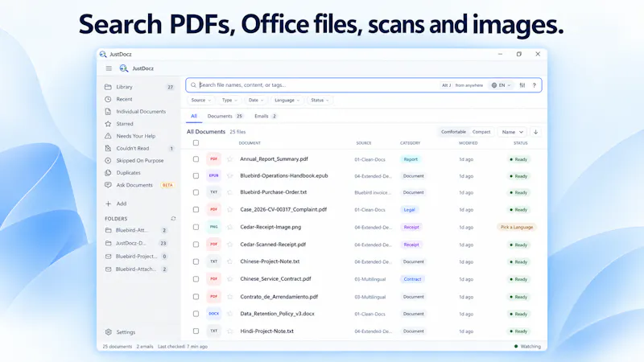Viewport: 644px width, 362px height.
Task: Check Chinese_Service_Contract.pdf checkbox
Action: pos(196,278)
